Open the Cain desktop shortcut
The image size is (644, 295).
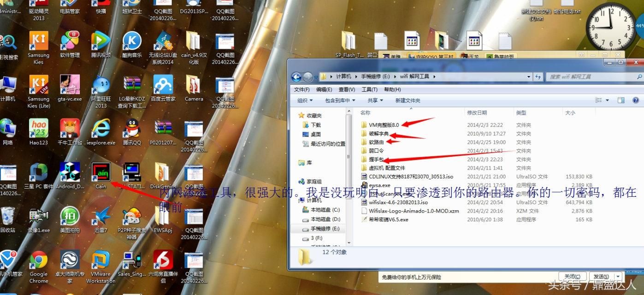click(100, 176)
